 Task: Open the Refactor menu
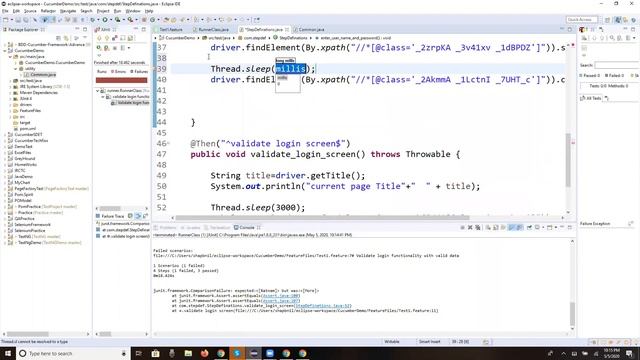pos(48,11)
